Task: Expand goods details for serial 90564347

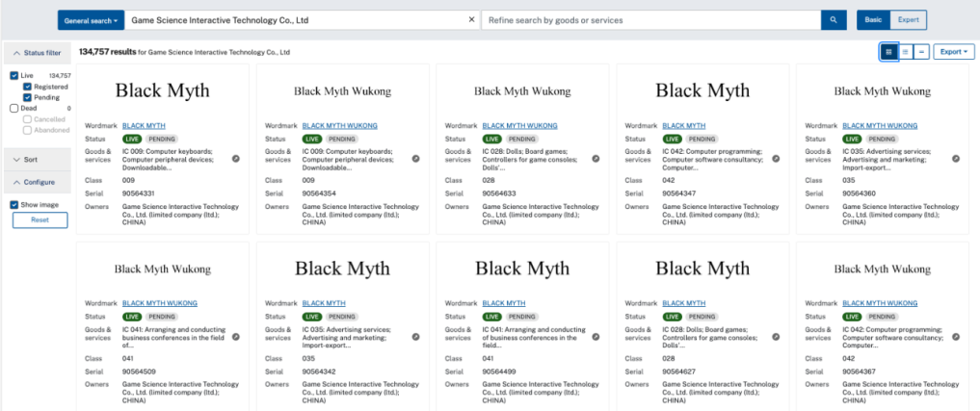Action: (x=776, y=159)
